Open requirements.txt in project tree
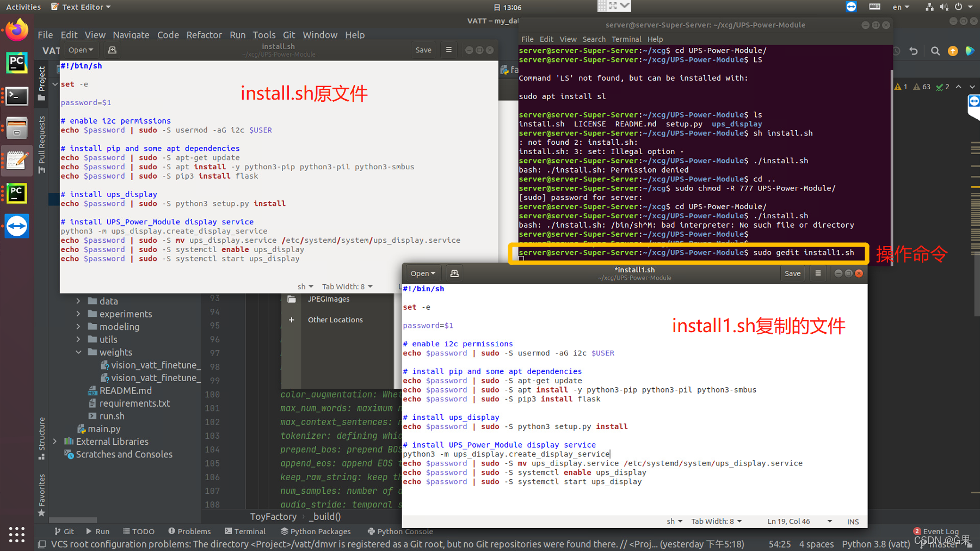 coord(134,403)
